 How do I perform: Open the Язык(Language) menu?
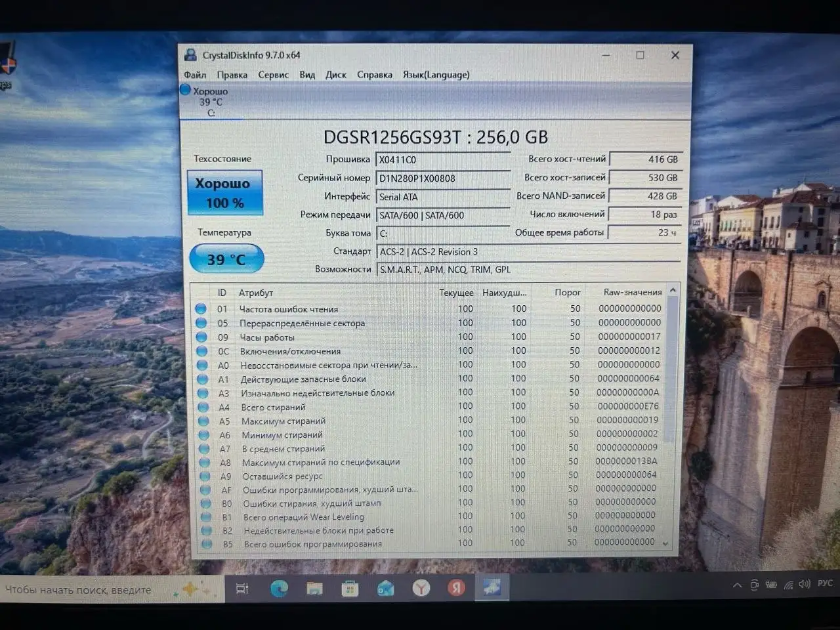click(x=436, y=75)
